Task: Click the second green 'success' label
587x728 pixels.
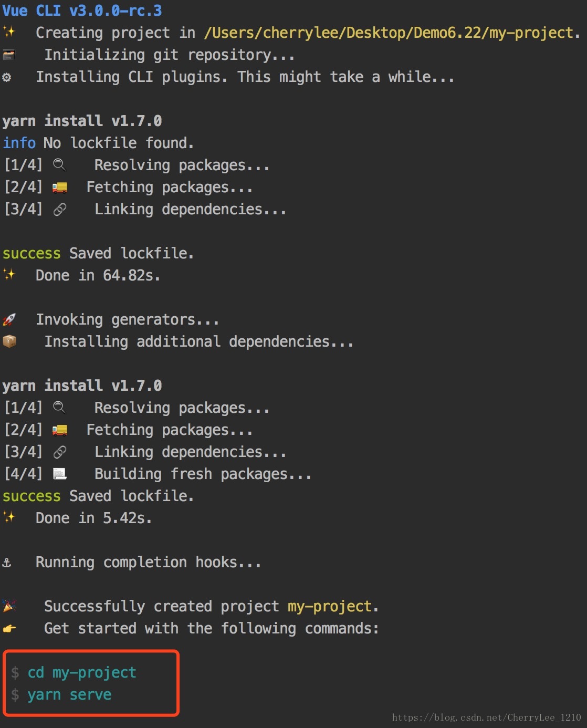Action: click(32, 496)
